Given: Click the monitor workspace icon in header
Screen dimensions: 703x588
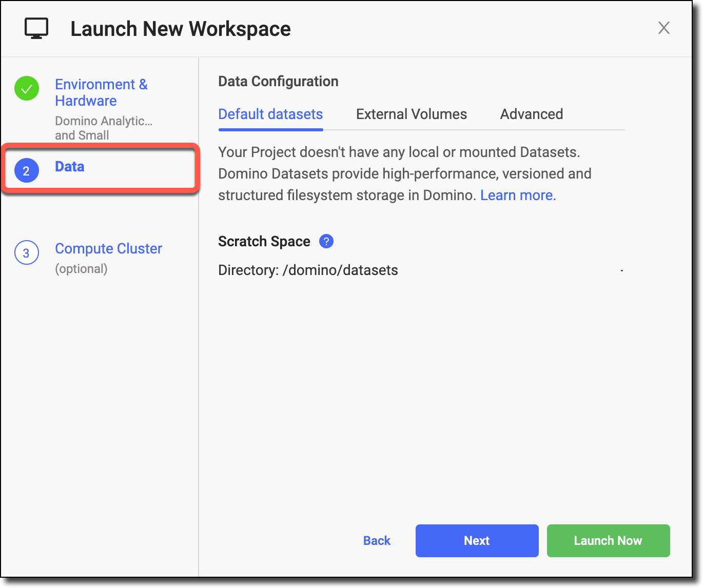Looking at the screenshot, I should tap(36, 28).
